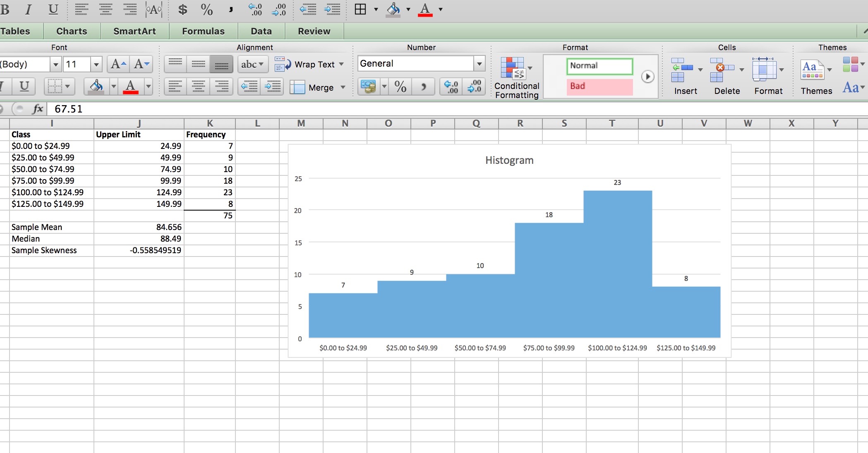Click the increase decimal icon in Number group
The image size is (868, 453).
(x=451, y=86)
